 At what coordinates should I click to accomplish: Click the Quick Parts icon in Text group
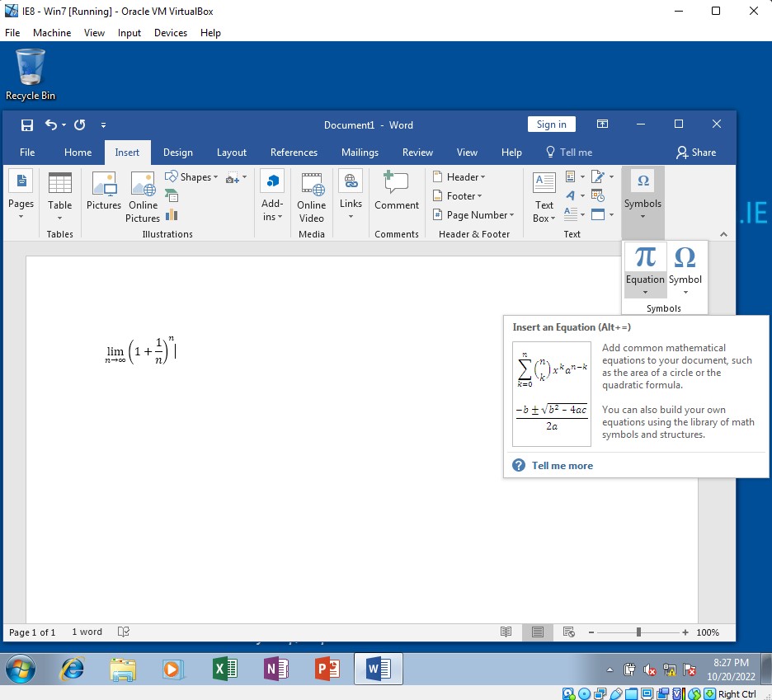pyautogui.click(x=575, y=176)
